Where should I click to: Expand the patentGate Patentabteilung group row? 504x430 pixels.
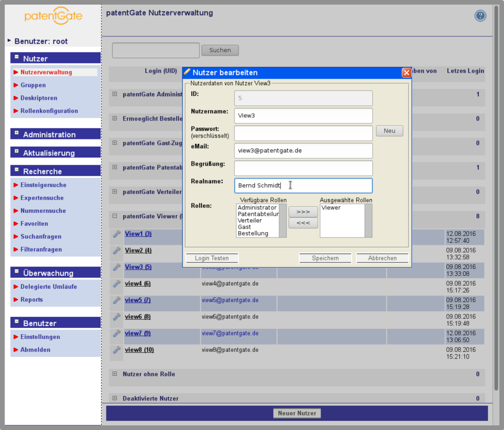115,167
